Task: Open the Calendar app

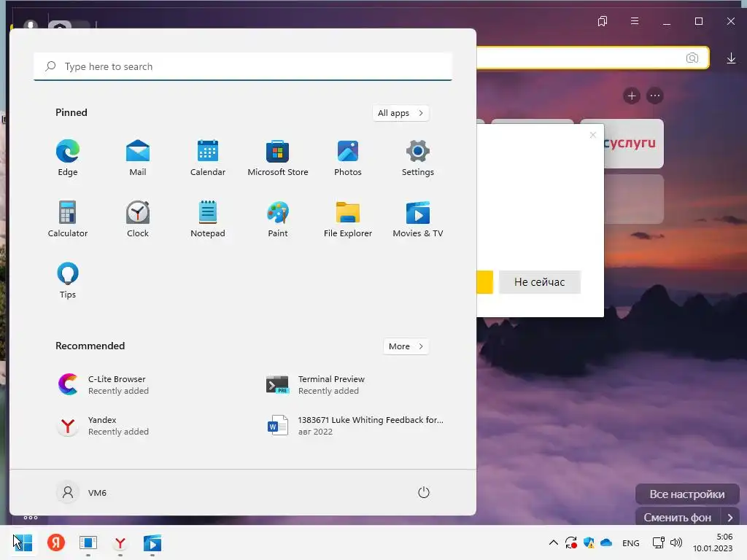Action: [x=208, y=158]
